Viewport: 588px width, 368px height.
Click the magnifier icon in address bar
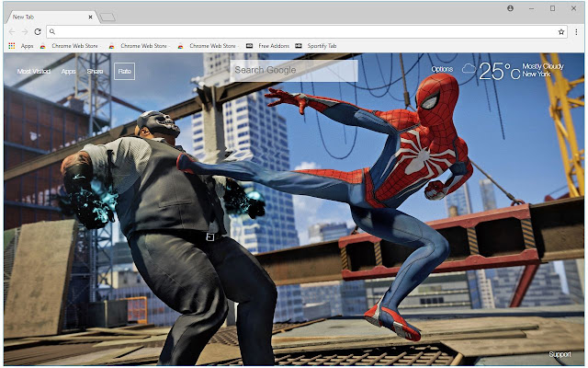(x=52, y=32)
